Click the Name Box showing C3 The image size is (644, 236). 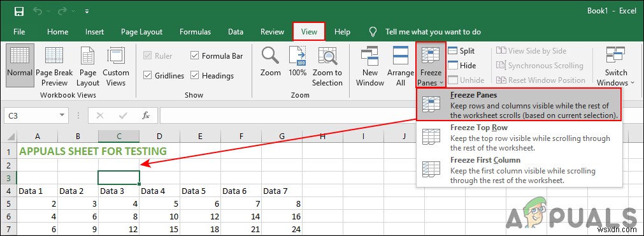click(31, 115)
